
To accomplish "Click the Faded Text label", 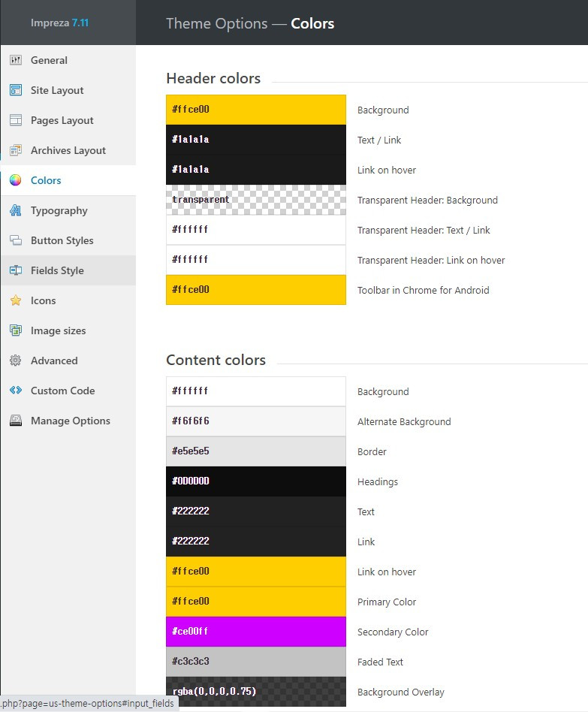I will [x=380, y=662].
